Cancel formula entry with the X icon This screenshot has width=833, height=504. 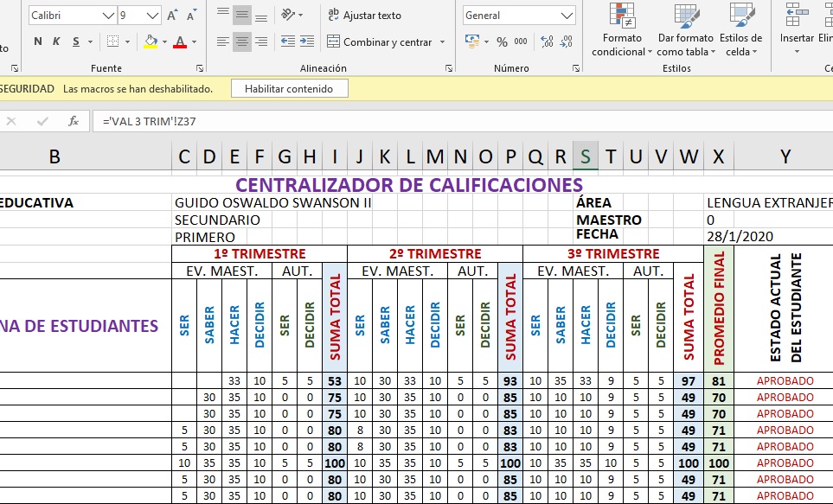[11, 121]
